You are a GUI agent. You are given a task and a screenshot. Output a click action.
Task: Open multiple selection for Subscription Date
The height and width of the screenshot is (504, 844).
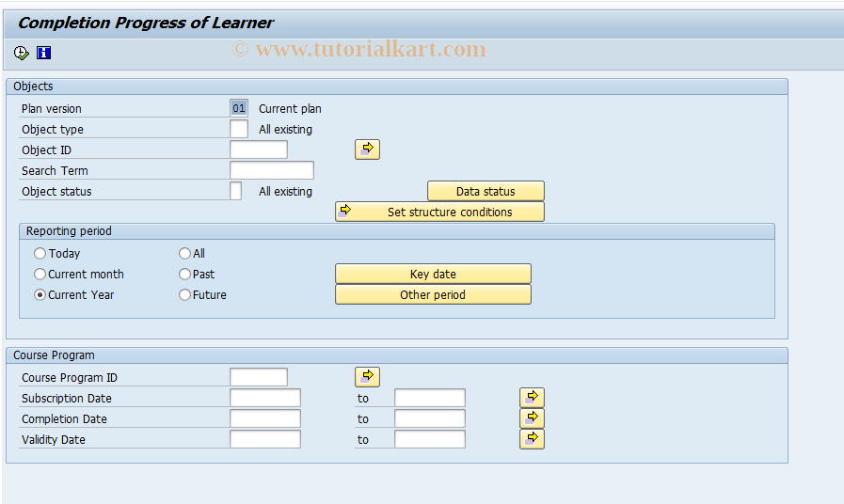(532, 398)
